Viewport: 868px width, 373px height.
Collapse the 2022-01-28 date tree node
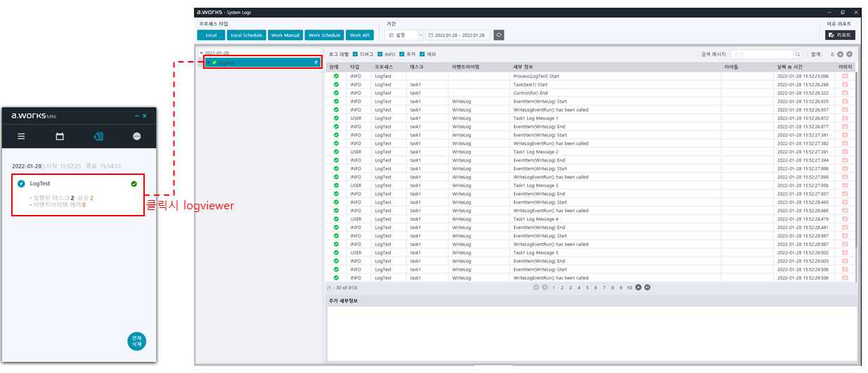pos(201,53)
